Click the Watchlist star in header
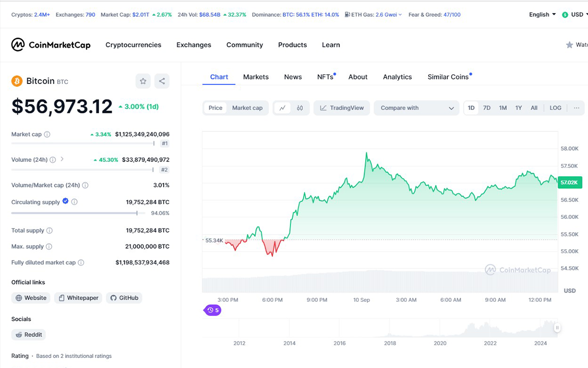This screenshot has height=368, width=588. 569,45
